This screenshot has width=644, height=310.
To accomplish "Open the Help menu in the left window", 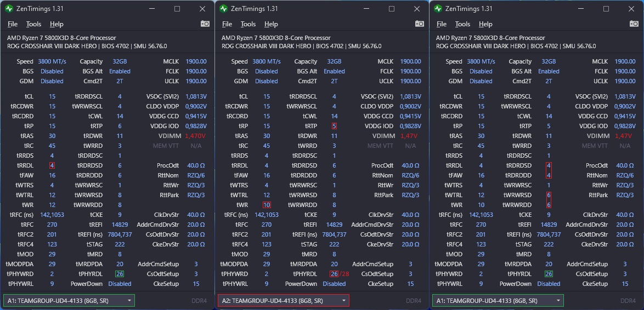I will [x=57, y=24].
